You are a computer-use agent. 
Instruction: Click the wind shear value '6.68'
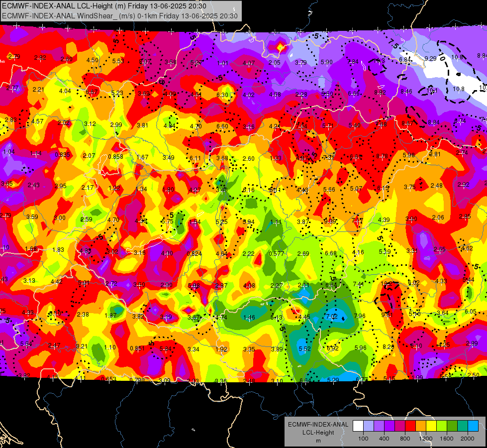[331, 254]
